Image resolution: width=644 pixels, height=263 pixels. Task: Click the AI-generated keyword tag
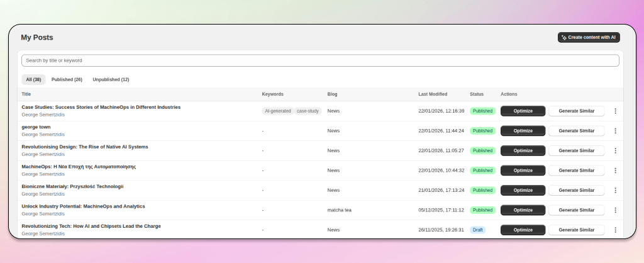coord(277,111)
